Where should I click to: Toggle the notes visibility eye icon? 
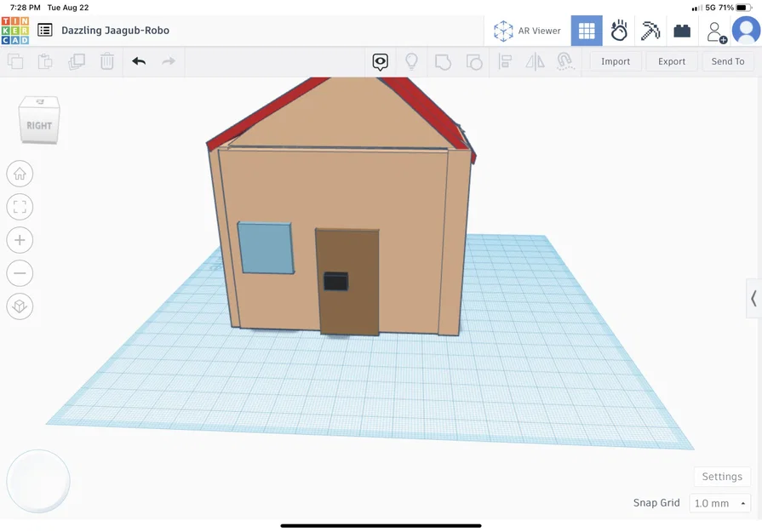pyautogui.click(x=381, y=62)
